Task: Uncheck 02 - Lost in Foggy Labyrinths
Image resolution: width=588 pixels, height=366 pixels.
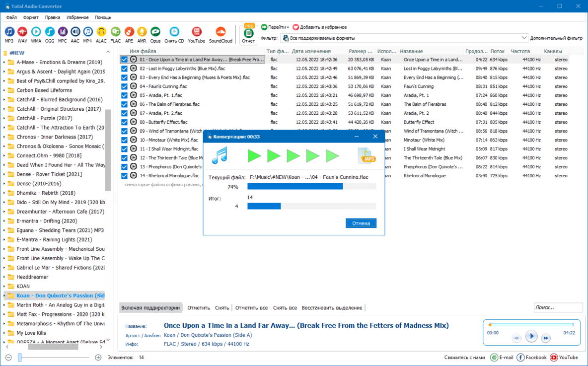Action: click(125, 69)
